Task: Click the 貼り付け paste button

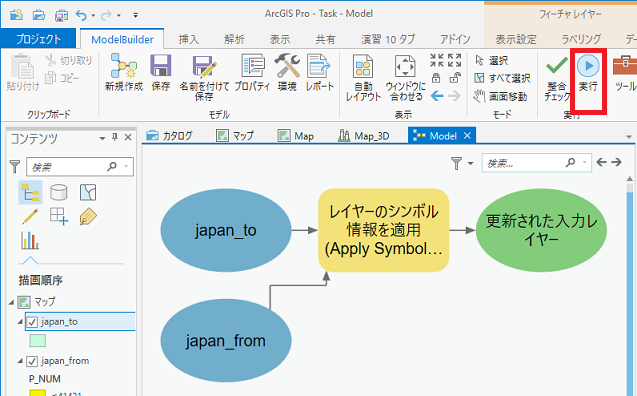Action: pos(23,72)
